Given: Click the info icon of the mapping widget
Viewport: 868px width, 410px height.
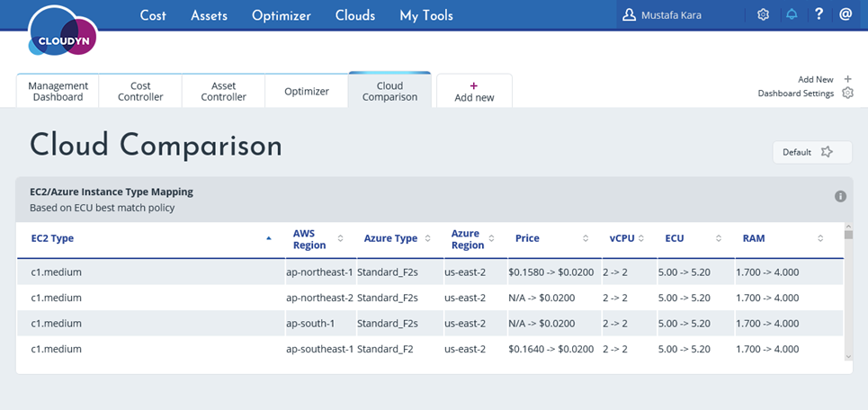Looking at the screenshot, I should coord(840,196).
